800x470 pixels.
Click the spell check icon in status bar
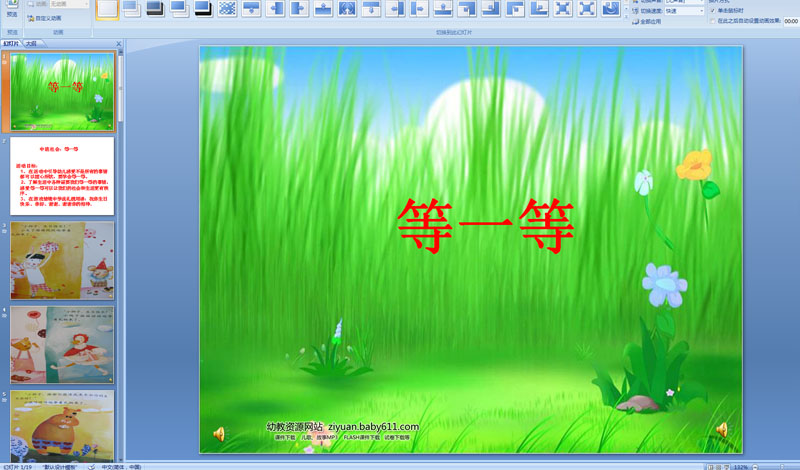pos(91,467)
